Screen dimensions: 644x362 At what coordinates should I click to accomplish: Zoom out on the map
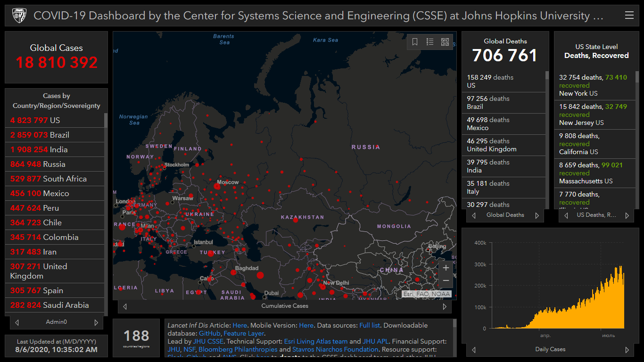pyautogui.click(x=446, y=281)
